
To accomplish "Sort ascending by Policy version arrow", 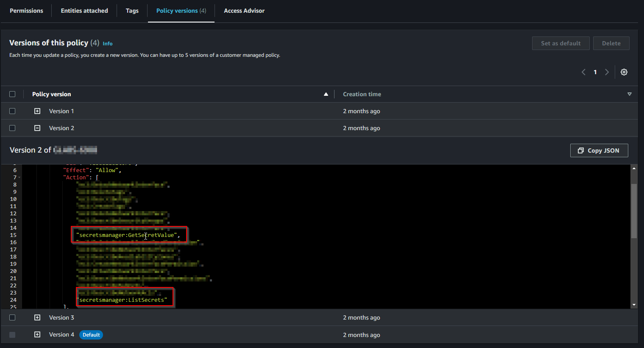I will coord(326,94).
